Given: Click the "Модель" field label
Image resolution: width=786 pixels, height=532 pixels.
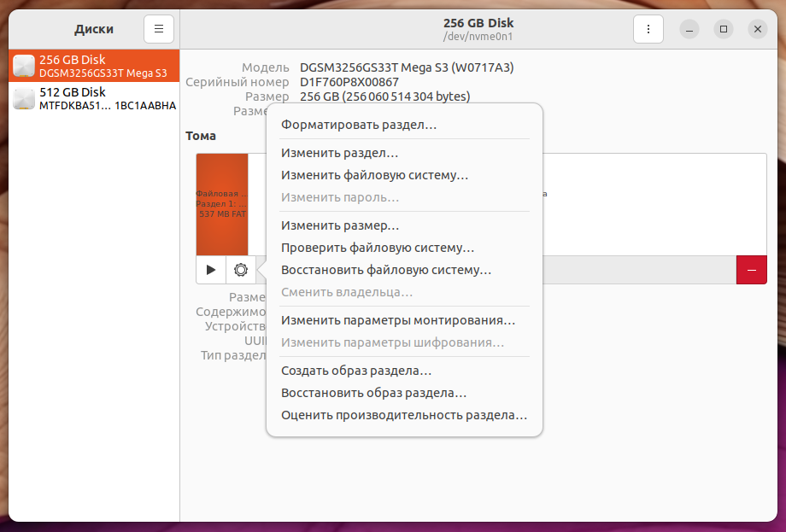Looking at the screenshot, I should (x=265, y=67).
